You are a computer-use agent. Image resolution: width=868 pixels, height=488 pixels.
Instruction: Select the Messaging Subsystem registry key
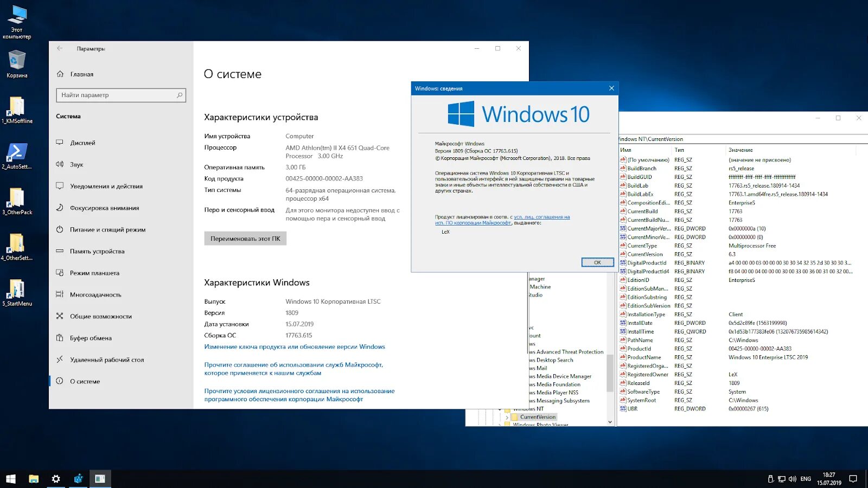click(559, 401)
